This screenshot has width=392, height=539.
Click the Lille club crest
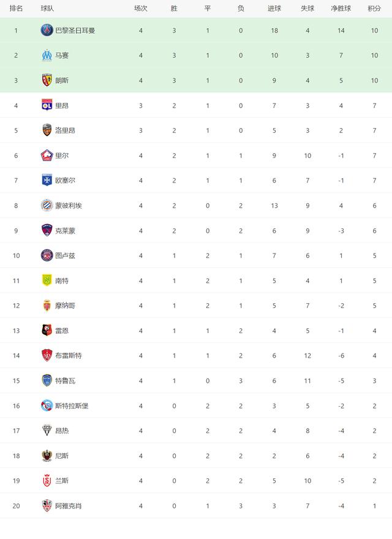(47, 156)
